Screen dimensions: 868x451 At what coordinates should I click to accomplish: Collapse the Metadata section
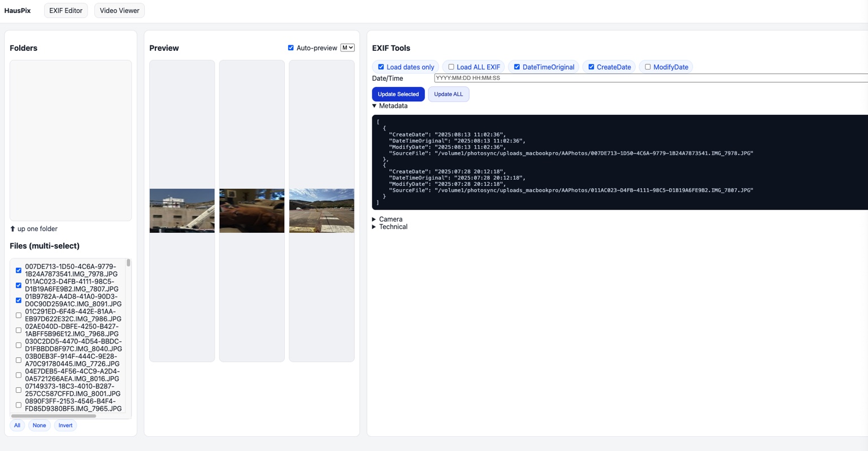click(389, 106)
